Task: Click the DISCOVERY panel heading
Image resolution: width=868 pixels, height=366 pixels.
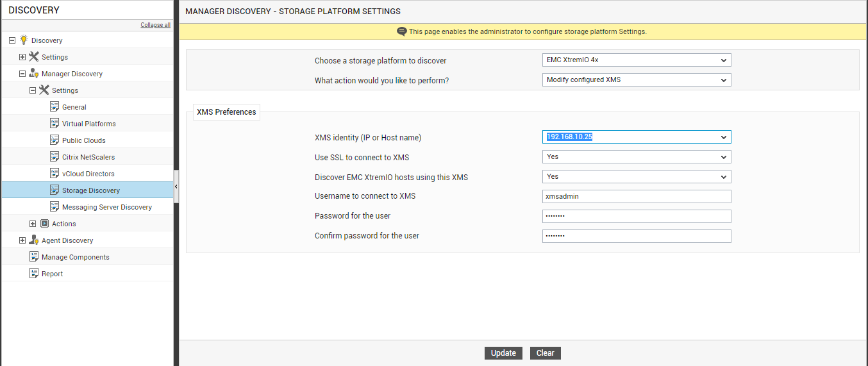Action: coord(34,10)
